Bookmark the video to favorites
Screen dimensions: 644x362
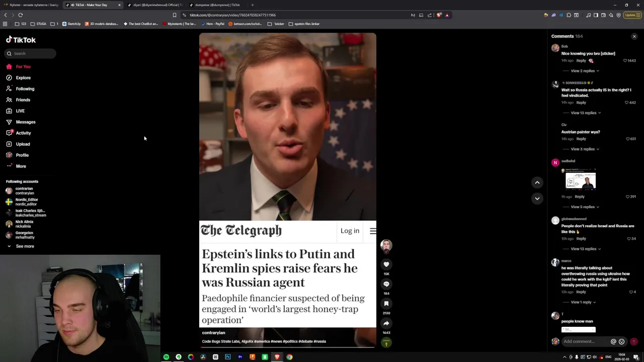(x=386, y=304)
